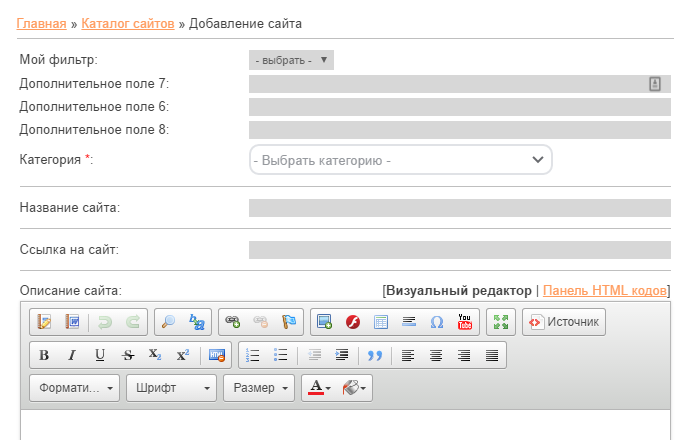This screenshot has width=693, height=440.
Task: Switch to 'Панель HTML кодов' tab
Action: 604,291
